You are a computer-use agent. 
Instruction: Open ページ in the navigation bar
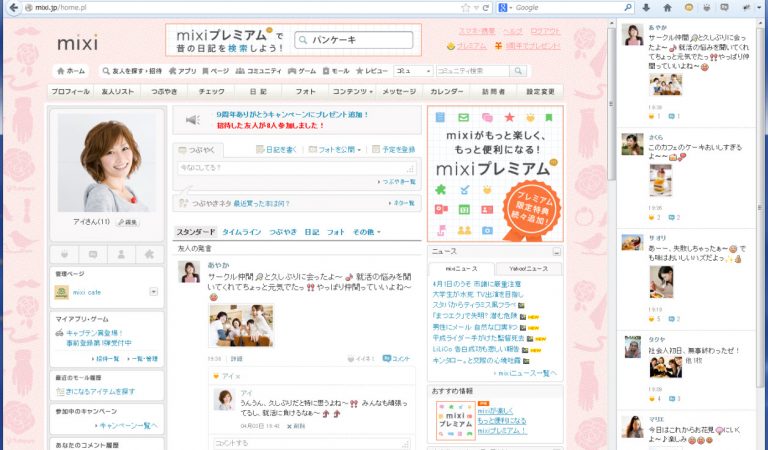216,71
